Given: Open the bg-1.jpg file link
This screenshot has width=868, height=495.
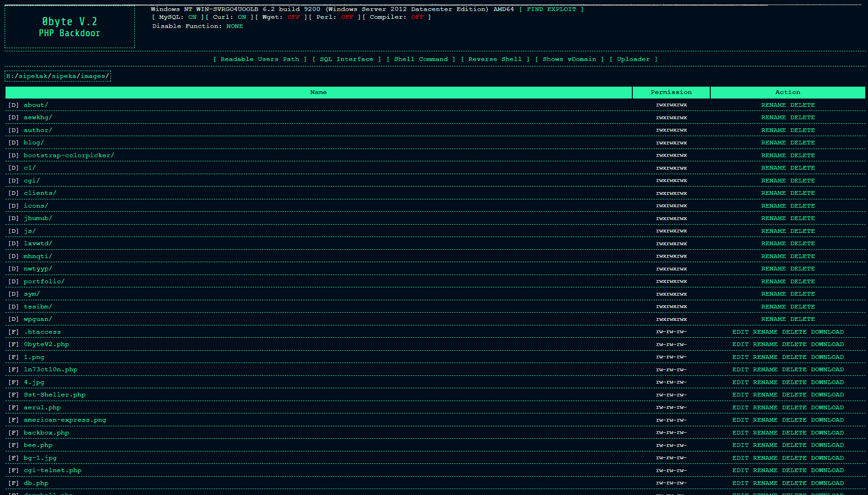Looking at the screenshot, I should (40, 458).
